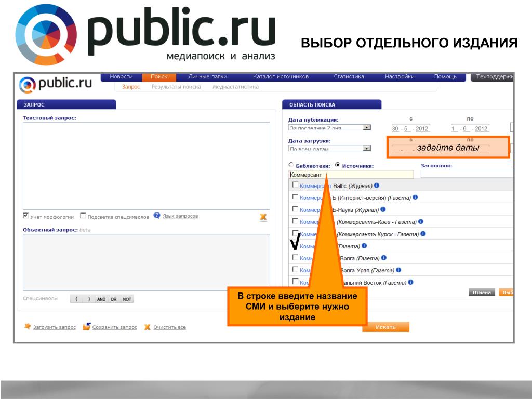Screen dimensions: 532x399
Task: Insert NOT special operator
Action: 127,299
